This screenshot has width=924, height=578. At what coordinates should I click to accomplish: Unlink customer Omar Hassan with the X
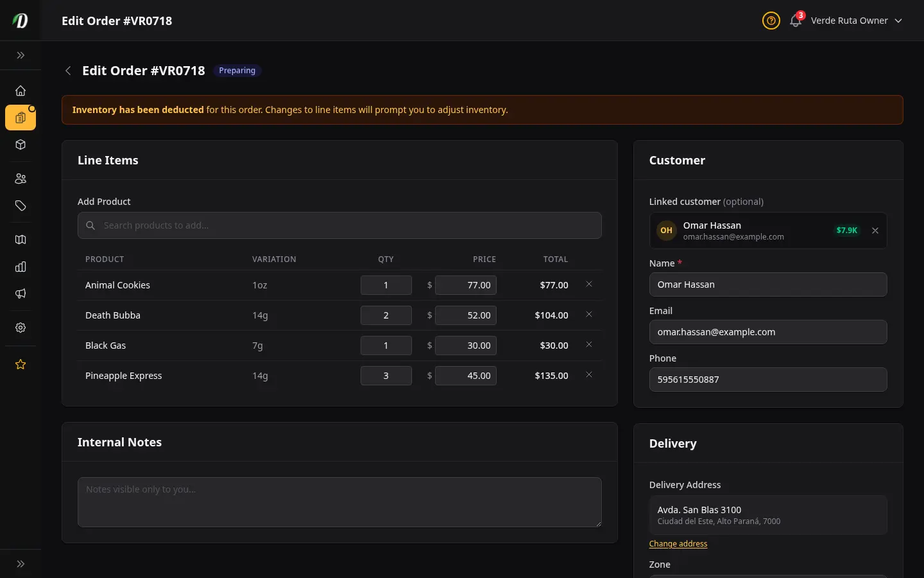click(x=875, y=231)
